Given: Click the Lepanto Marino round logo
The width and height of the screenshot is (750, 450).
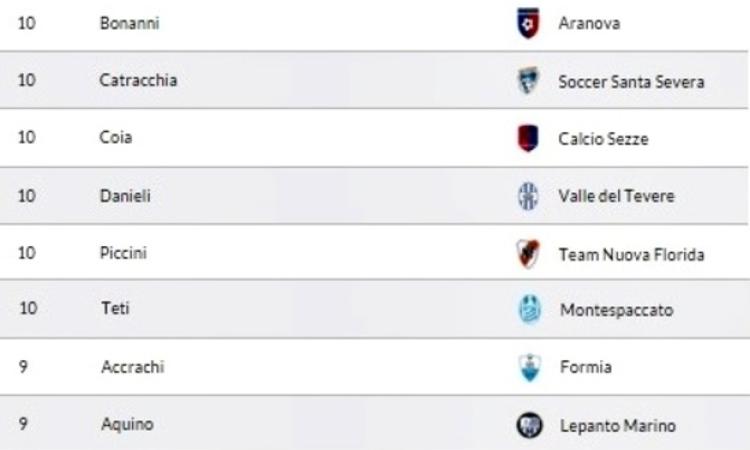Looking at the screenshot, I should (x=529, y=425).
